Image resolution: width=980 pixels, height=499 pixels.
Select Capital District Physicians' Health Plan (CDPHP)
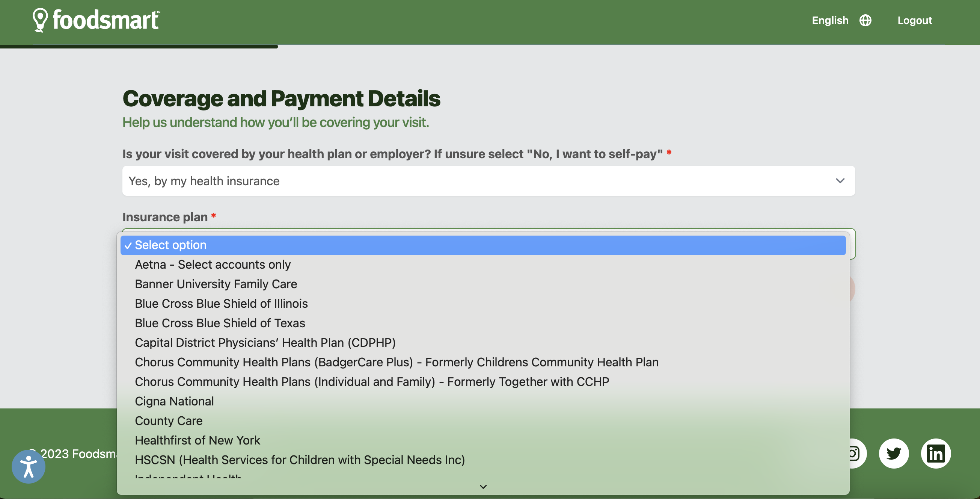coord(483,343)
